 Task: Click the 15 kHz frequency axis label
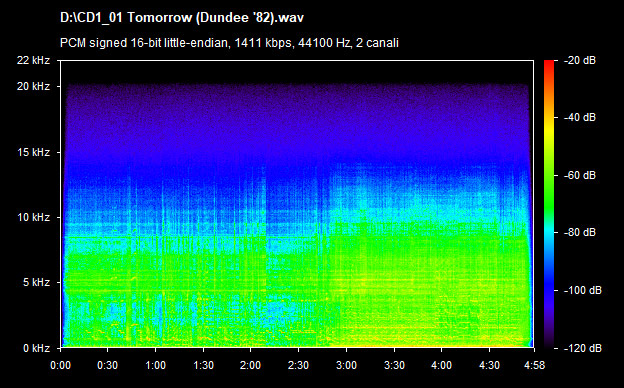[x=33, y=152]
